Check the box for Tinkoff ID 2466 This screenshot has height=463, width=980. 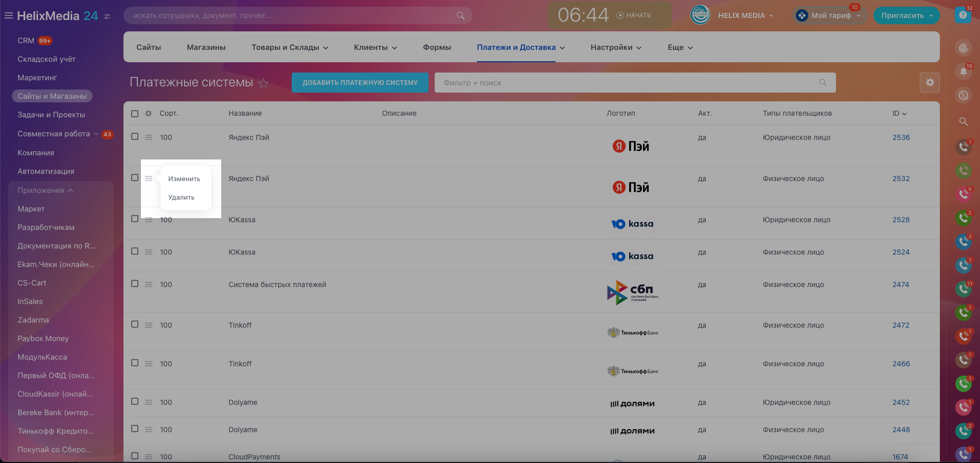pyautogui.click(x=135, y=363)
